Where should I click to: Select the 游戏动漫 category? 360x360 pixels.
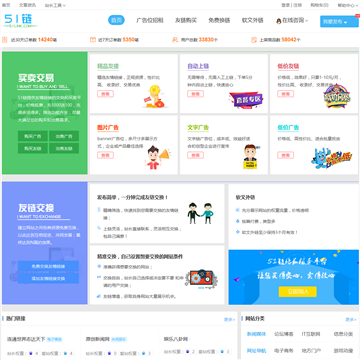click(343, 351)
